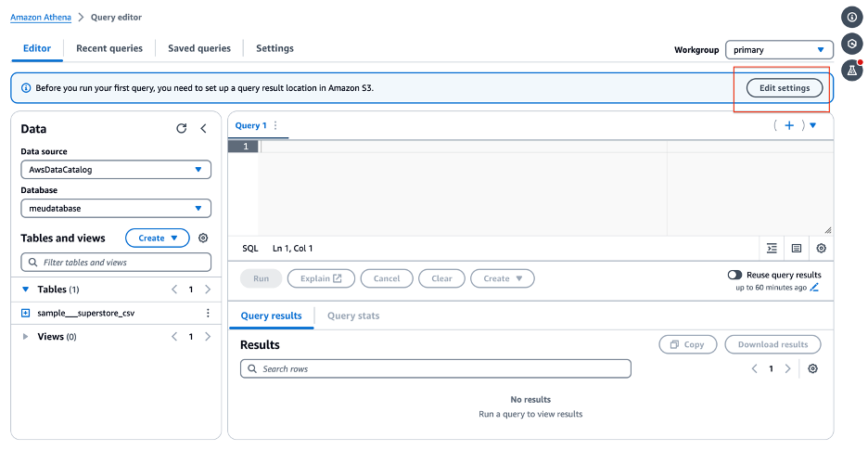Click the Search rows field

(436, 368)
